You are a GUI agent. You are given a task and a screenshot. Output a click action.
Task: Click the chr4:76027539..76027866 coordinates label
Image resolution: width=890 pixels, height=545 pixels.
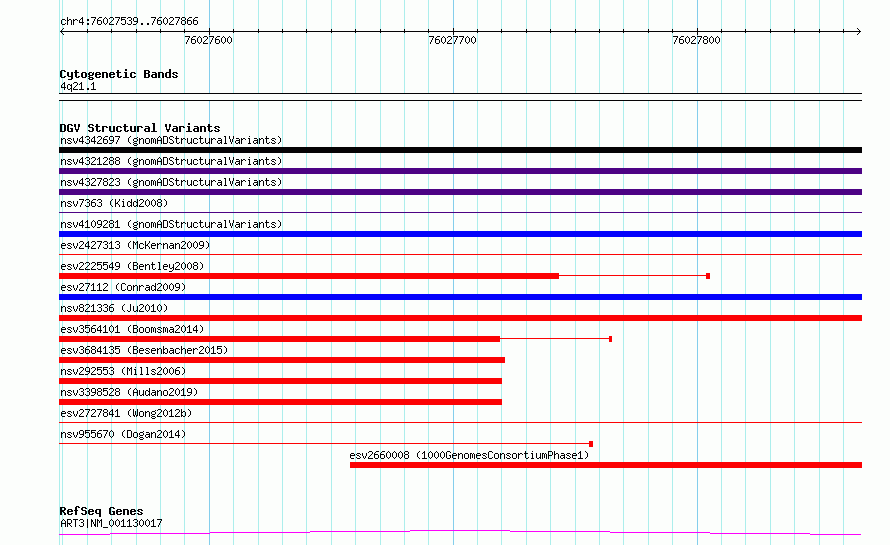tap(129, 22)
